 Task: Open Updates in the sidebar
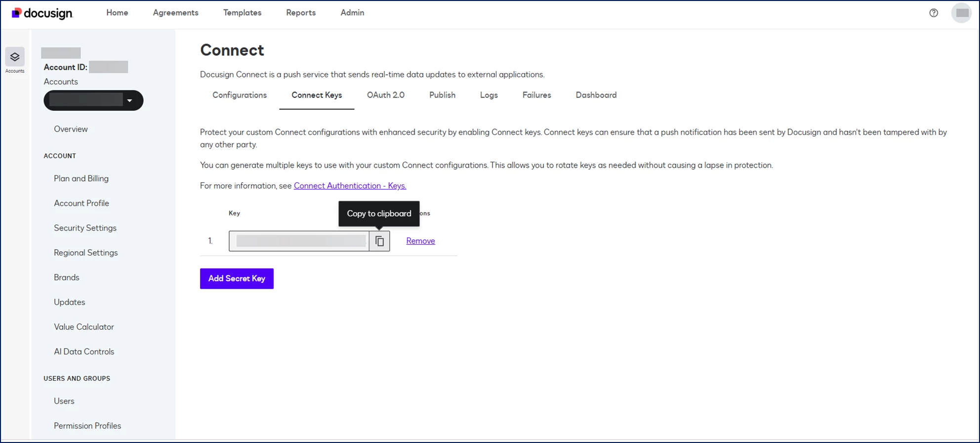point(69,302)
